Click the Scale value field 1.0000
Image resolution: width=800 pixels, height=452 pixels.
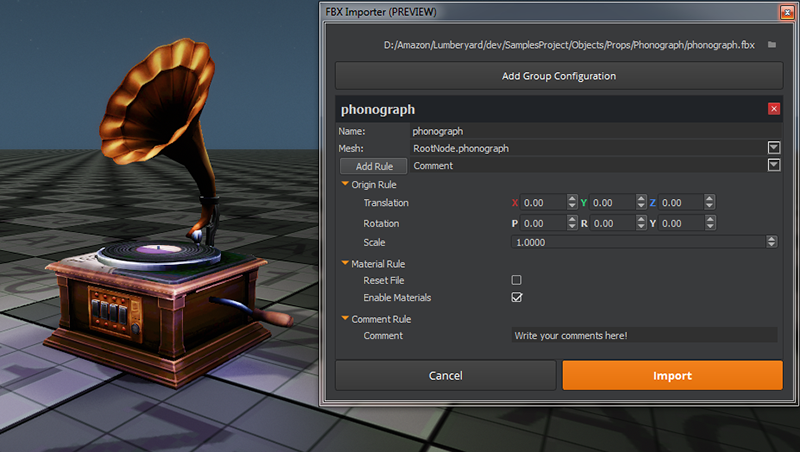638,242
